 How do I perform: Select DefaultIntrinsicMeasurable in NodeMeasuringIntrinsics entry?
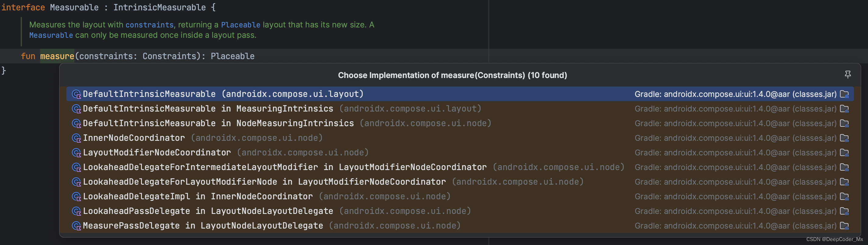[x=460, y=123]
